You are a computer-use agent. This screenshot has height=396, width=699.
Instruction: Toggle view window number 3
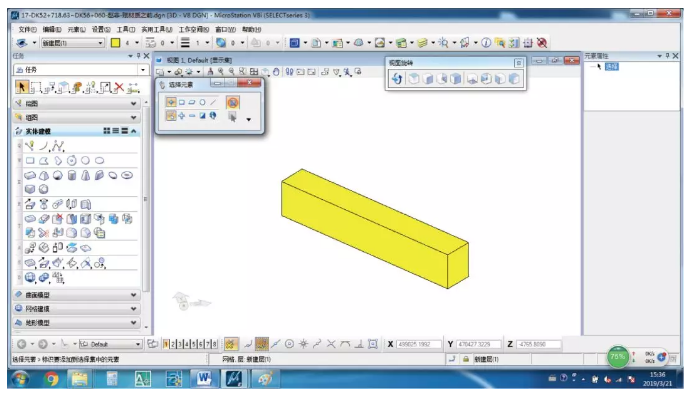tap(180, 344)
